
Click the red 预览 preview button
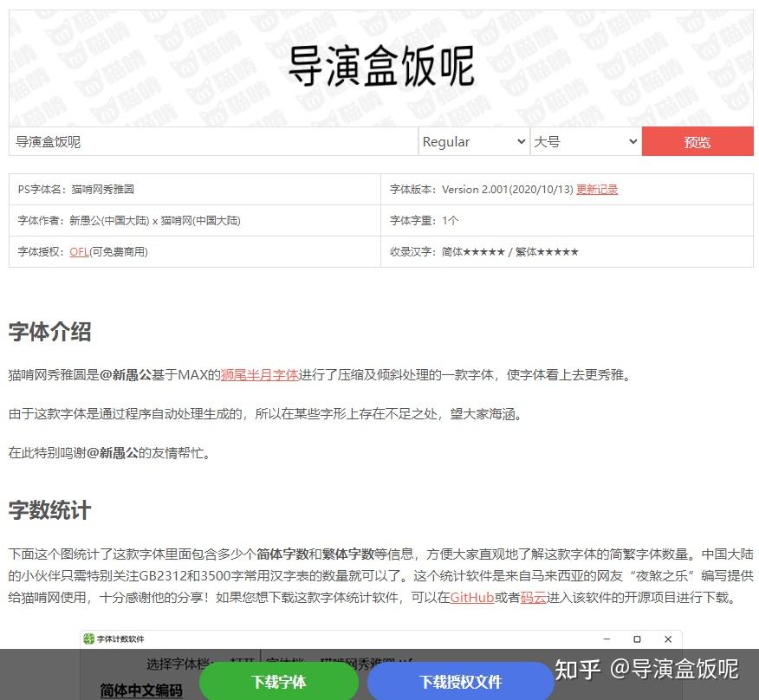(697, 141)
